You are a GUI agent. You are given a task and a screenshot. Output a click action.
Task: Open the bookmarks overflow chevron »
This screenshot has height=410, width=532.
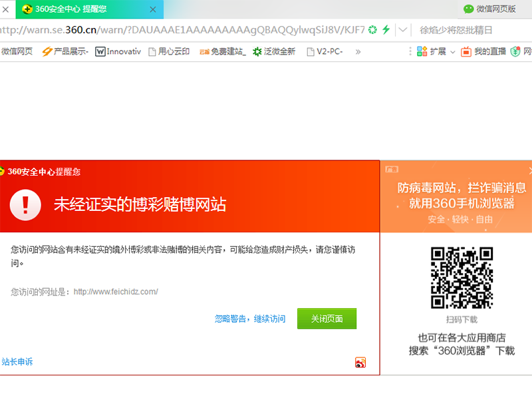coord(357,52)
